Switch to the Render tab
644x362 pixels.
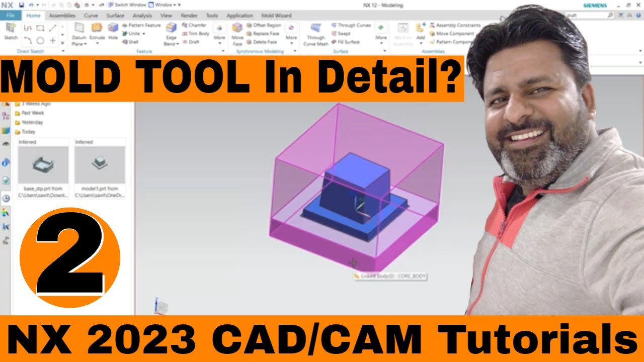tap(189, 16)
